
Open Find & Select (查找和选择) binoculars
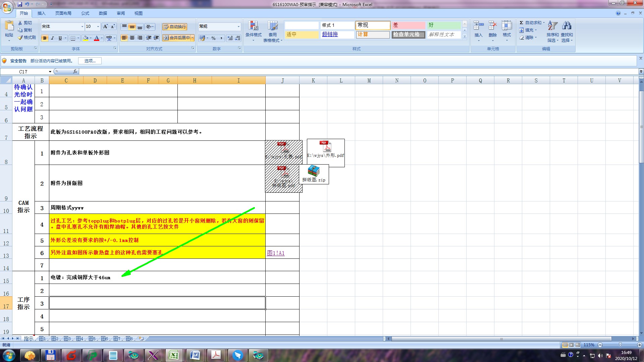point(567,32)
